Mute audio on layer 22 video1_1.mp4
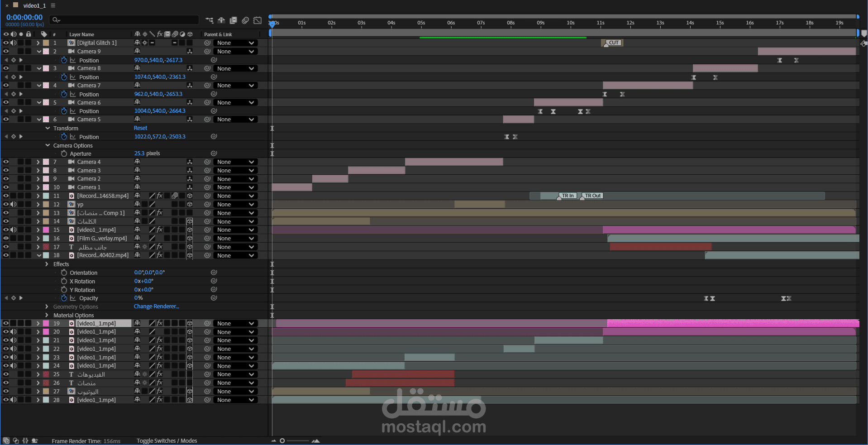This screenshot has width=868, height=445. tap(14, 349)
